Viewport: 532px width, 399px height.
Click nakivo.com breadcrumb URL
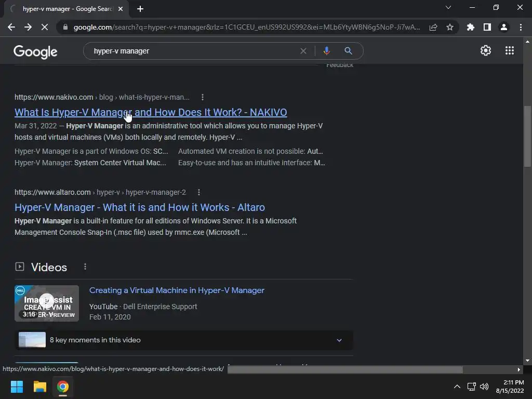pos(102,97)
